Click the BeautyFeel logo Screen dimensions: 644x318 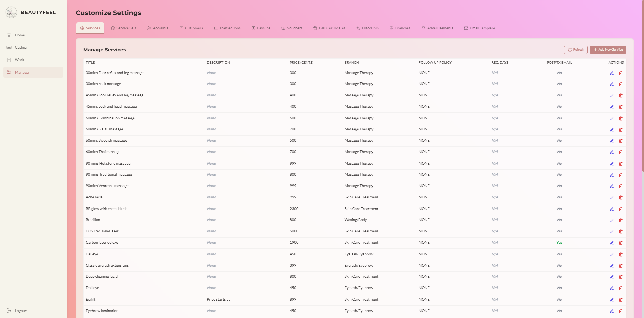tap(11, 12)
